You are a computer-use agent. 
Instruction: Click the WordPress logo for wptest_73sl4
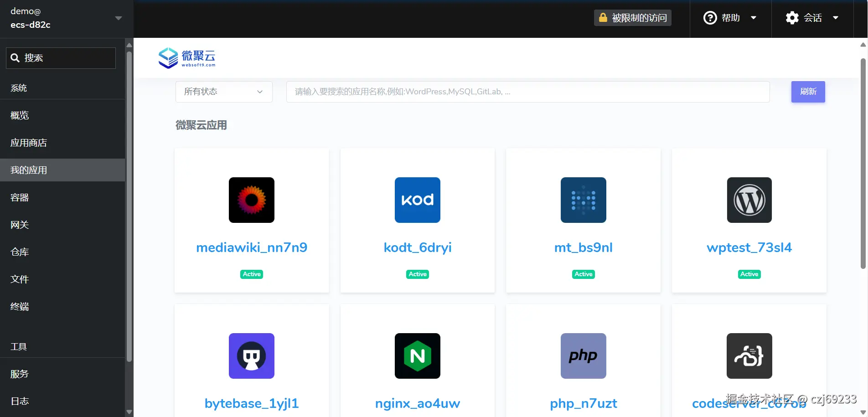click(x=749, y=200)
